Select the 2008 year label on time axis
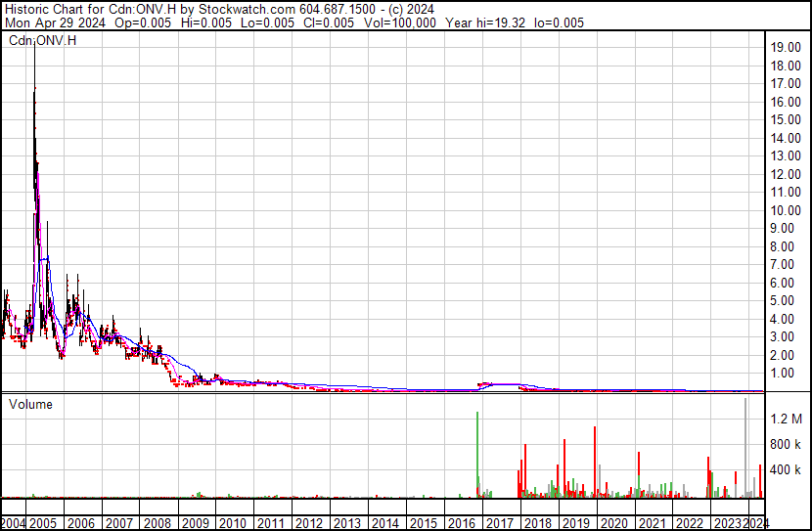The image size is (812, 531). pyautogui.click(x=158, y=523)
